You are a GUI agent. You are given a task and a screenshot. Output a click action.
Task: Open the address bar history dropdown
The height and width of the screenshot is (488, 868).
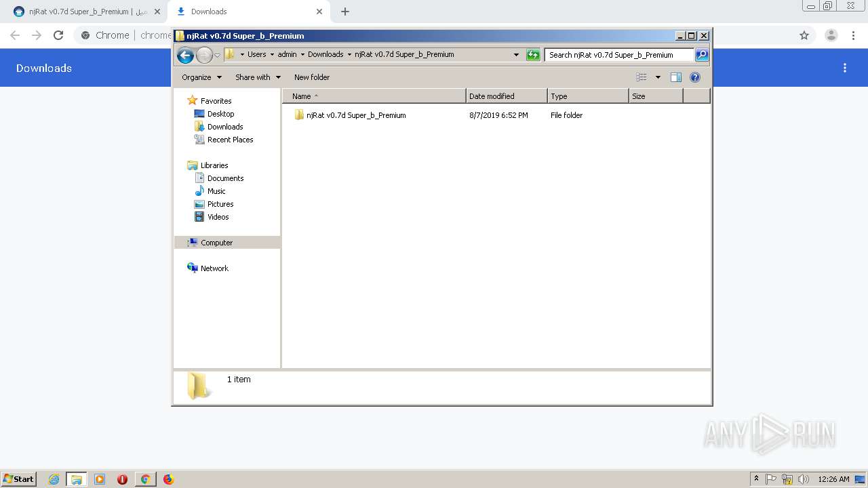click(x=517, y=55)
